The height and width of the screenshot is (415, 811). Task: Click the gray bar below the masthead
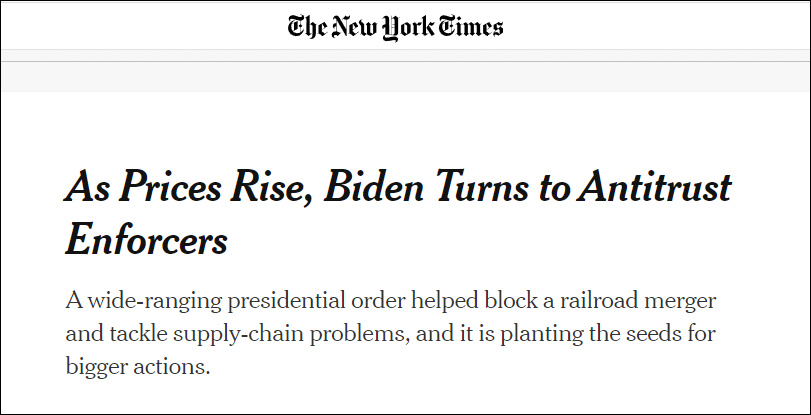click(405, 76)
